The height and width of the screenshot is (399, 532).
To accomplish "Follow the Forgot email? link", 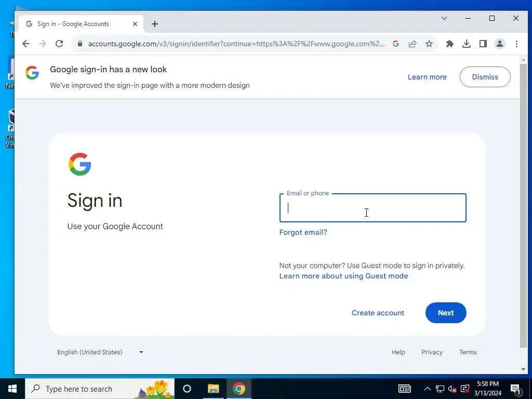I will tap(303, 232).
